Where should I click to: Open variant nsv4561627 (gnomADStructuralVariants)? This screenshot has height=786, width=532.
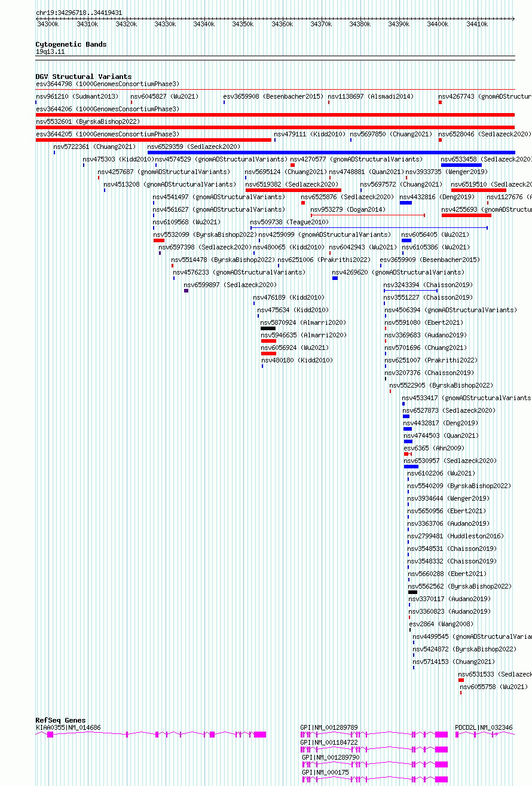pyautogui.click(x=219, y=210)
